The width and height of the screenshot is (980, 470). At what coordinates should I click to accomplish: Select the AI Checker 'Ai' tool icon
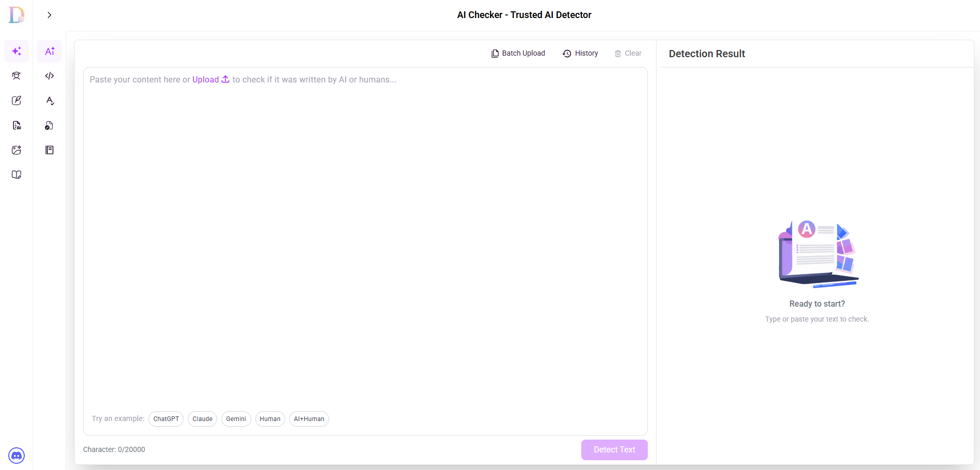point(49,51)
